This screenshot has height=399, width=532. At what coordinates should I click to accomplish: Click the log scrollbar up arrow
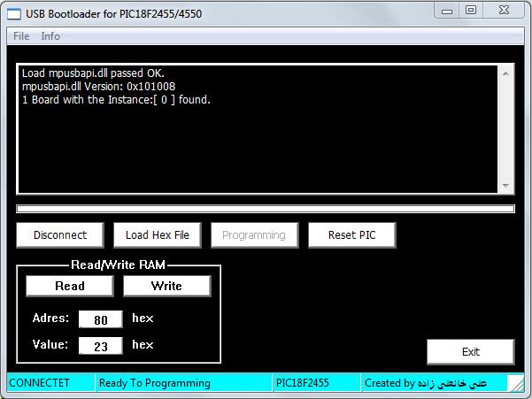(506, 71)
